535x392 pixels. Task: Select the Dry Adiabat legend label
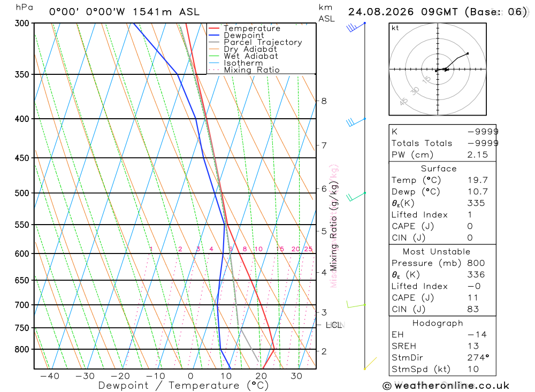point(250,49)
